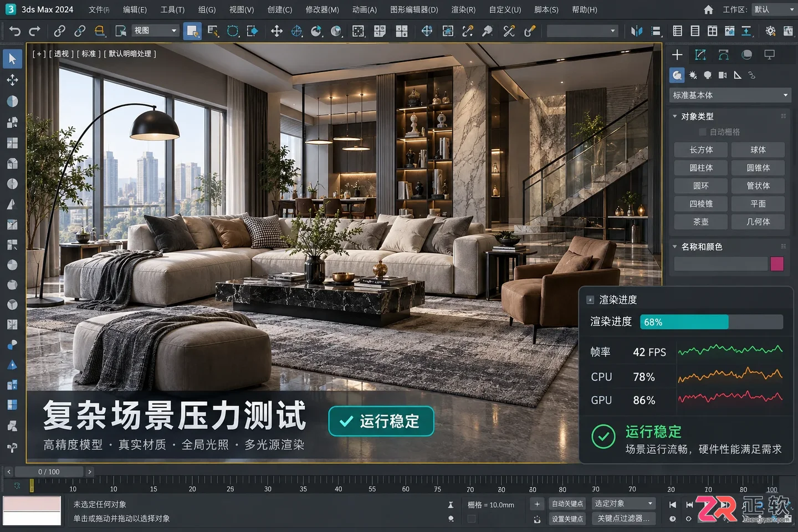
Task: Click the Redo arrow in the main toolbar
Action: [x=35, y=31]
